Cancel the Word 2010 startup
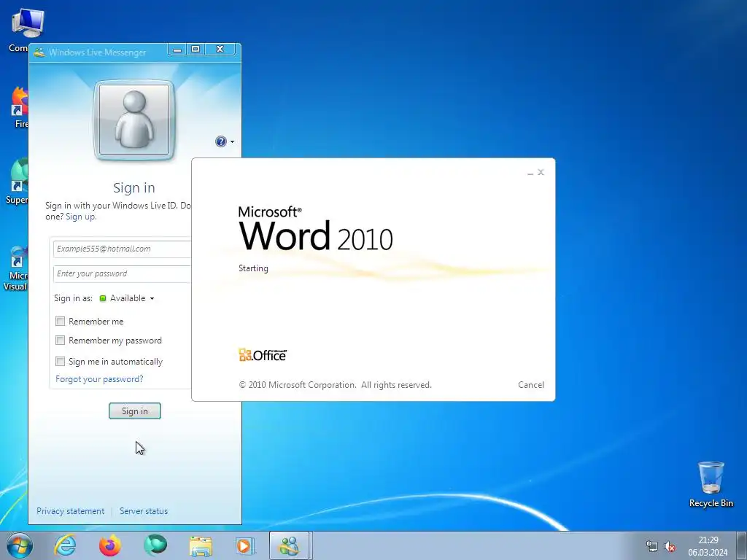This screenshot has width=747, height=560. 531,385
